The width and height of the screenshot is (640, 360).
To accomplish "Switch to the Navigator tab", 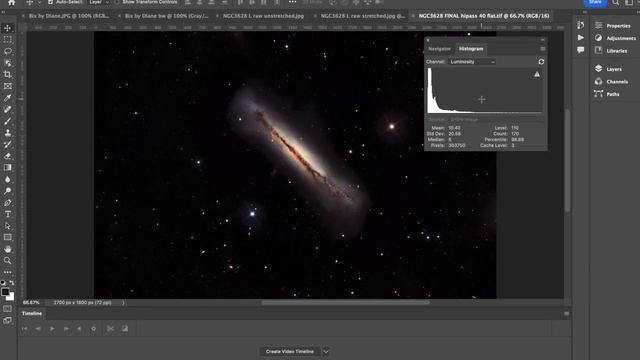I will [x=439, y=49].
